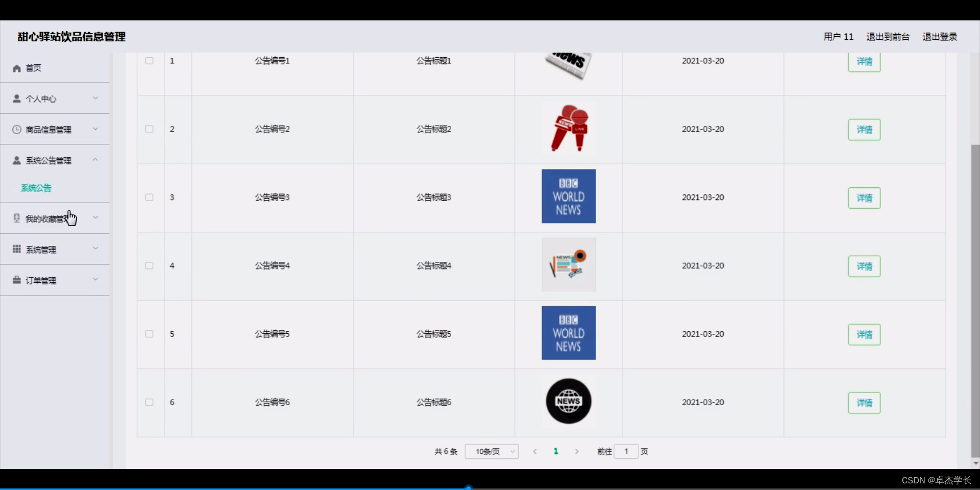Click the 甜心驿站饮品信息管理 title logo
980x490 pixels.
pos(70,36)
